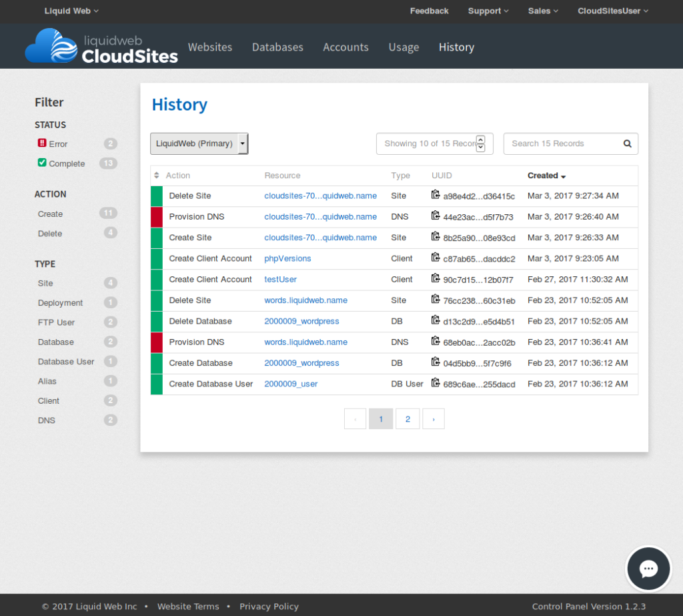Copy UUID 44e23ac...d5f7b73 clipboard icon
683x616 pixels.
(x=435, y=216)
